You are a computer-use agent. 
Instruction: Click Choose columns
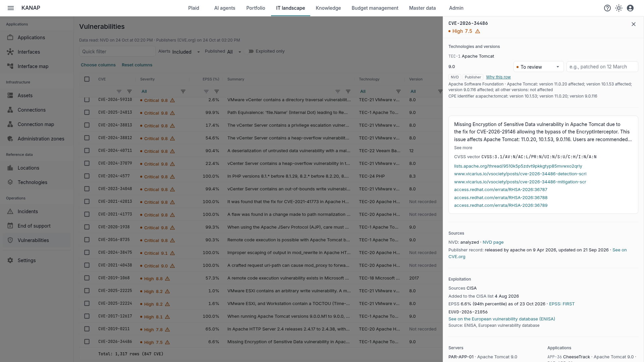[x=98, y=65]
